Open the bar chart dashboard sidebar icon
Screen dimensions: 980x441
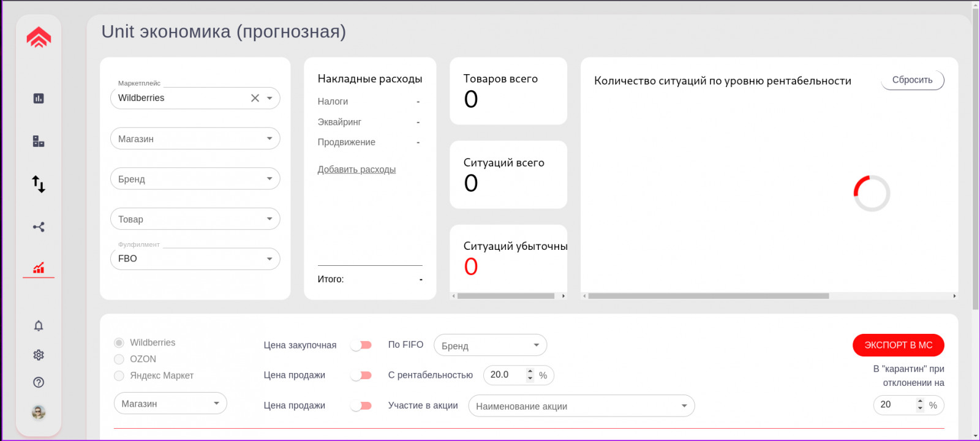point(39,98)
